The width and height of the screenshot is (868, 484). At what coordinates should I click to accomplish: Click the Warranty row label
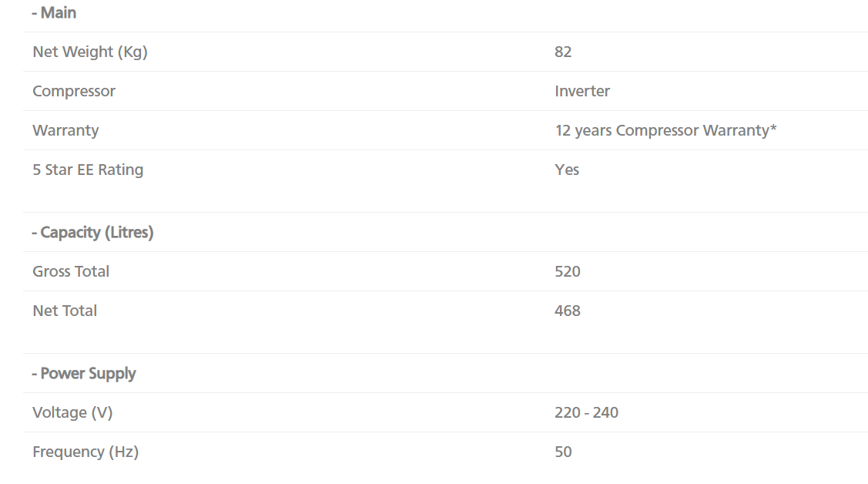click(x=65, y=130)
